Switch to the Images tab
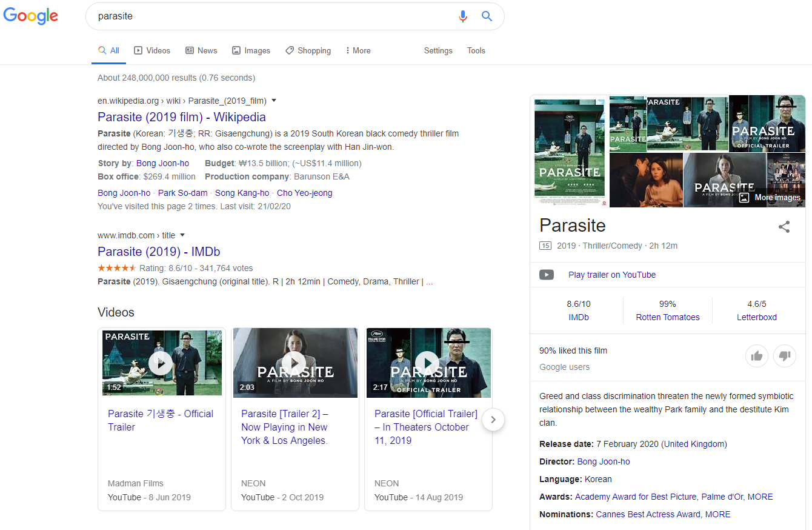Image resolution: width=812 pixels, height=530 pixels. 251,50
